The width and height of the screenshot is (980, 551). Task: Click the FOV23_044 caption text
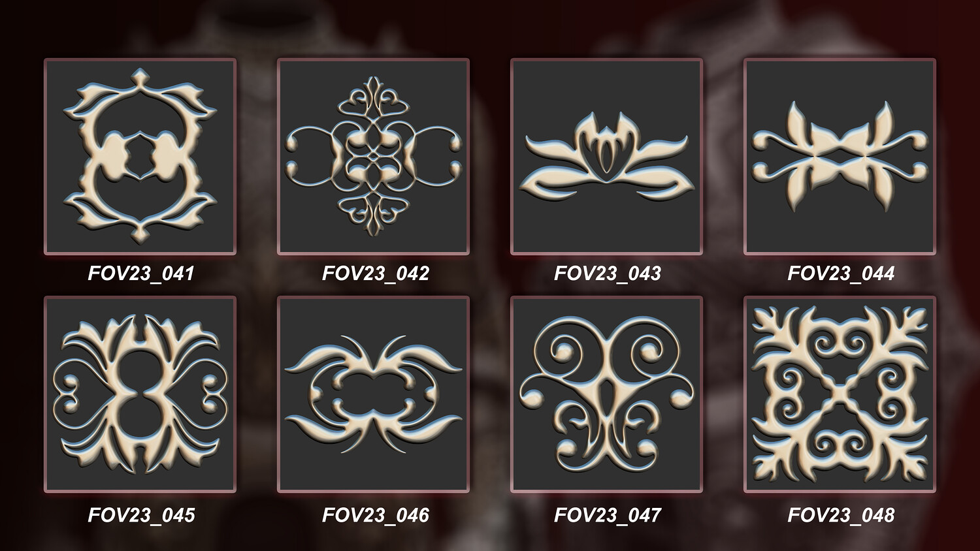tap(841, 273)
